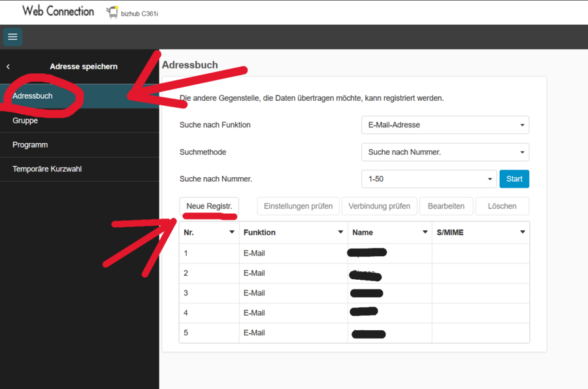Click the Neue Registr. button
The height and width of the screenshot is (389, 588).
tap(209, 206)
